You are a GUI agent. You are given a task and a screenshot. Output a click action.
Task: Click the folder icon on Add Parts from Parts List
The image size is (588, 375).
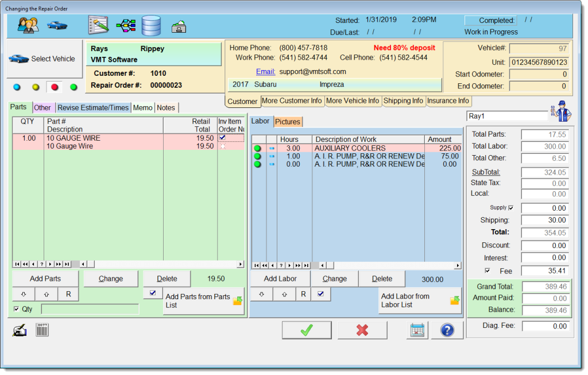click(237, 301)
